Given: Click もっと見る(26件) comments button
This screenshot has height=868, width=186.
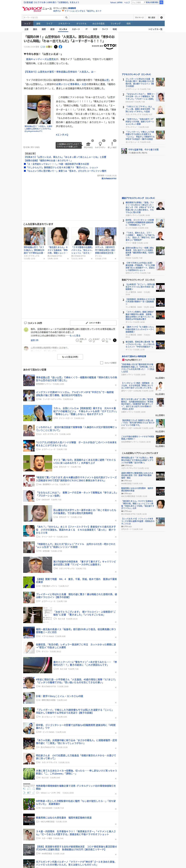Looking at the screenshot, I should click(x=70, y=357).
